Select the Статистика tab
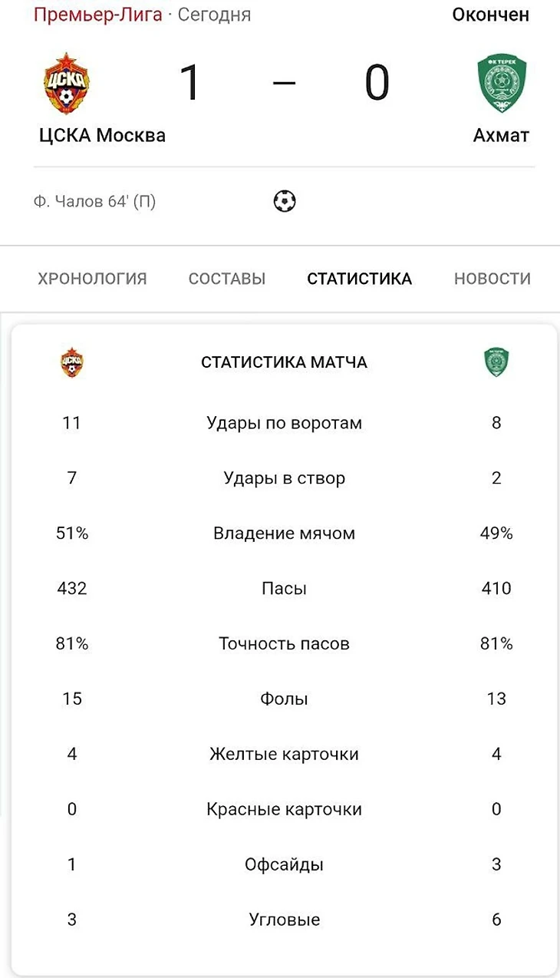Image resolution: width=560 pixels, height=978 pixels. pos(360,279)
